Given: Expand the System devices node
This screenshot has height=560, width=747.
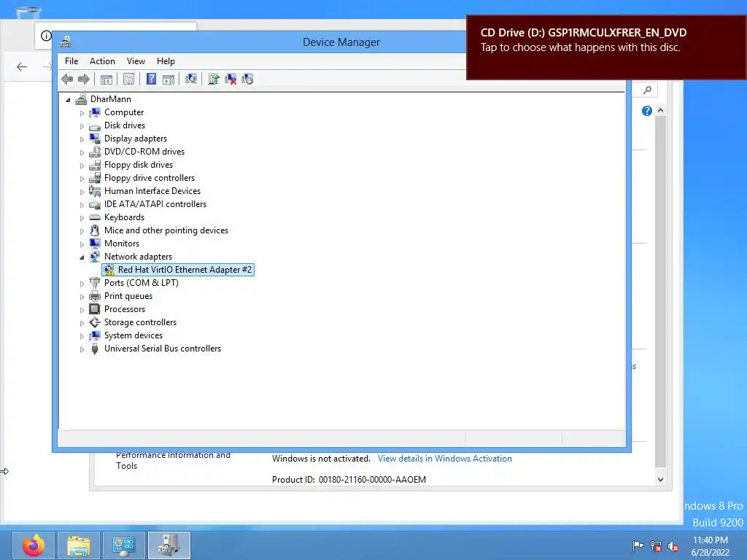Looking at the screenshot, I should (x=82, y=336).
